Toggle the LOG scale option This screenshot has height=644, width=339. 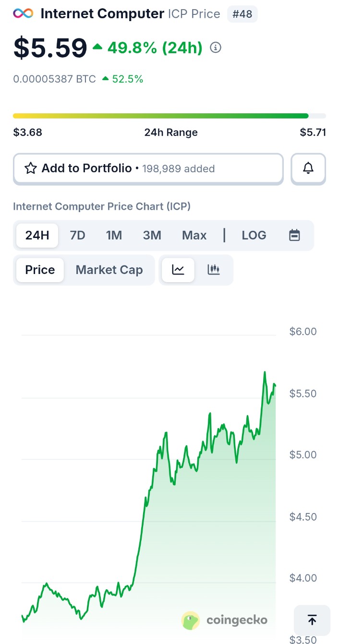coord(254,235)
